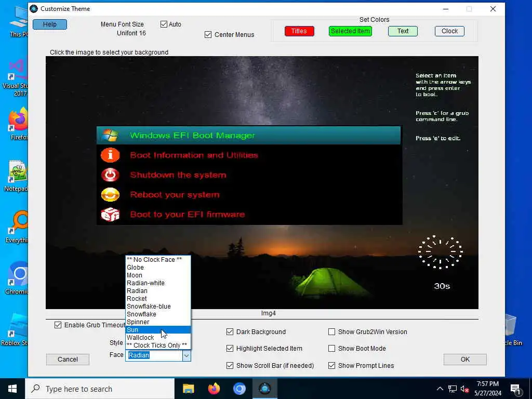Open the Windows Start menu

[12, 389]
